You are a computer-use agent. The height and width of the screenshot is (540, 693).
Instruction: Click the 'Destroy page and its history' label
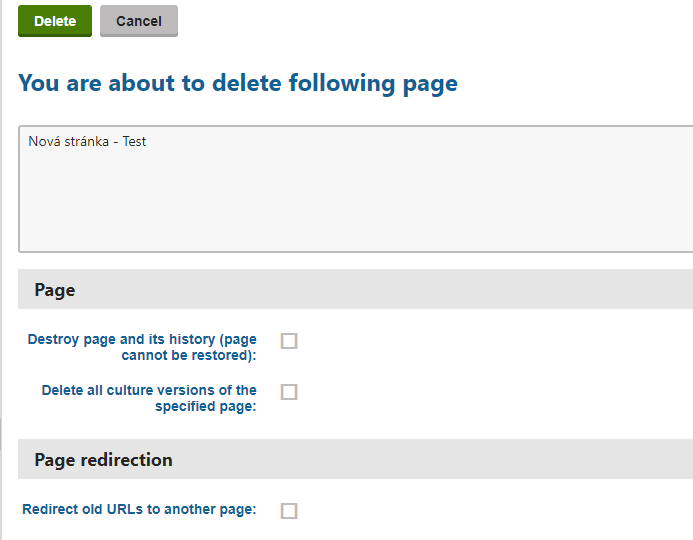[142, 340]
